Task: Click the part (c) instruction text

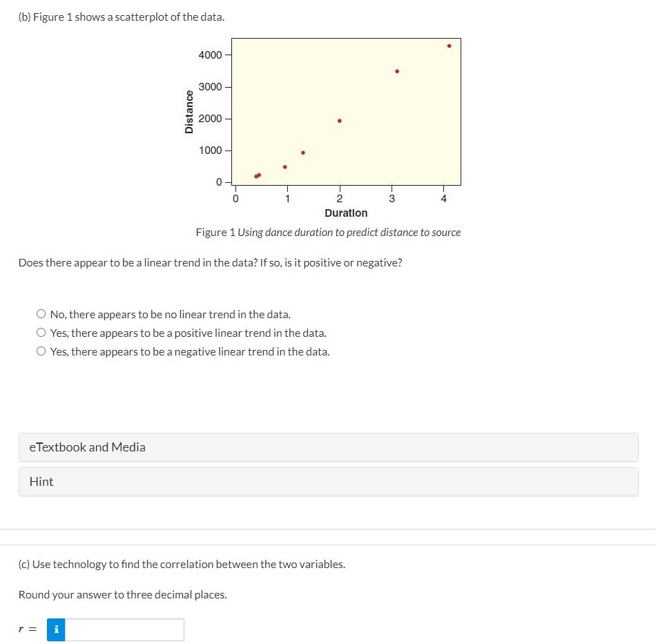Action: 183,564
